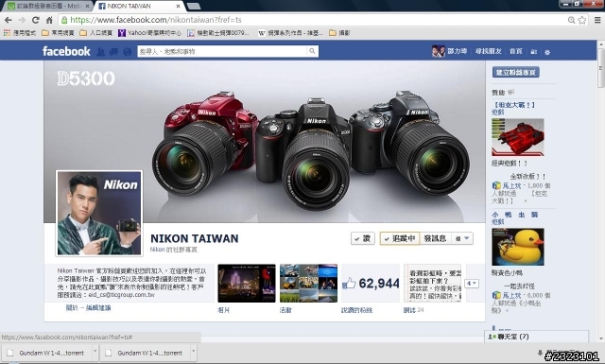Click the browser back arrow

9,20
